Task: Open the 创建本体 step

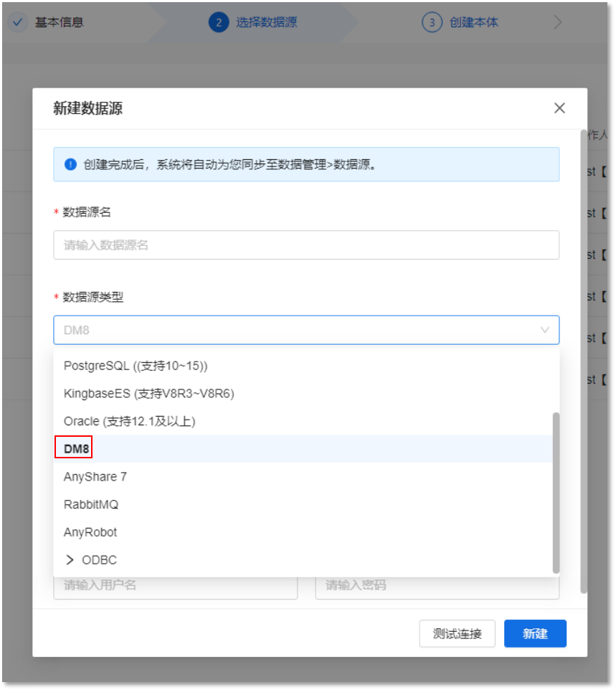Action: click(x=474, y=22)
